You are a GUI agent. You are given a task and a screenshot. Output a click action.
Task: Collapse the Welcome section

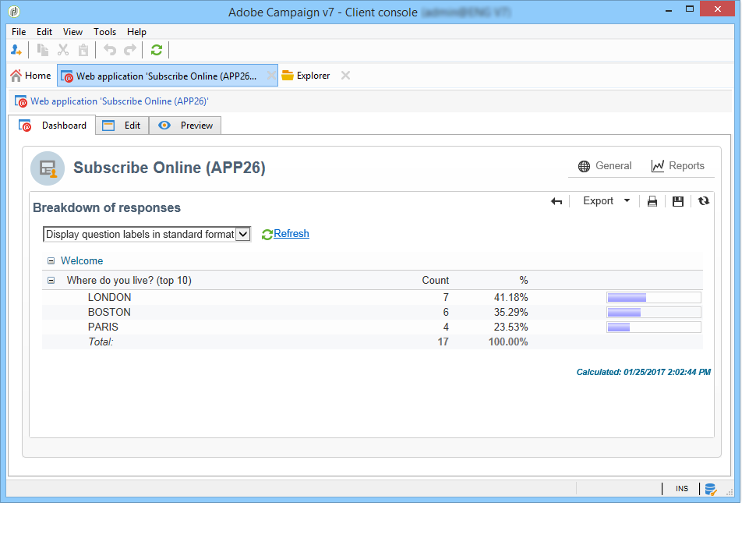(x=51, y=261)
